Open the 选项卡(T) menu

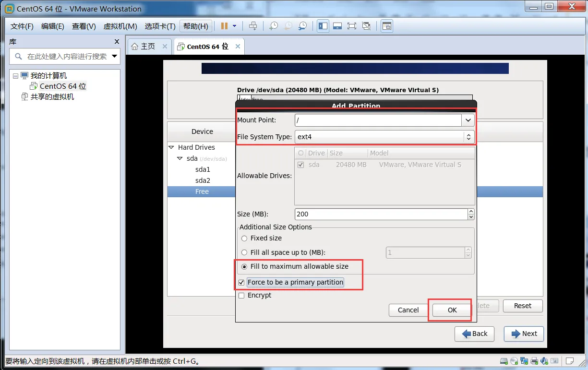coord(160,26)
